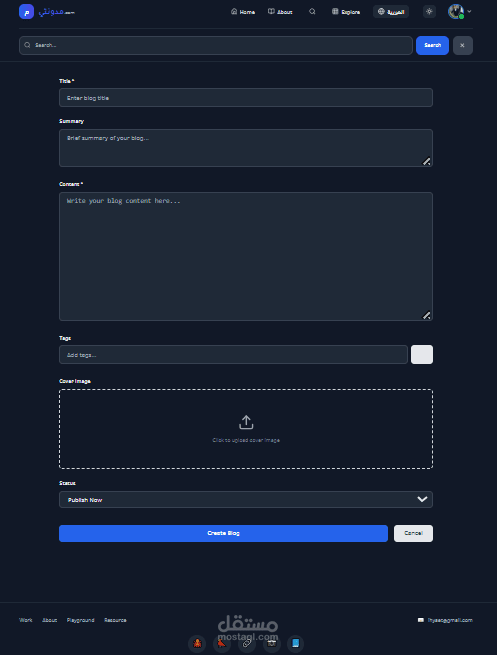
Task: Open the Resource footer link
Action: click(x=115, y=620)
